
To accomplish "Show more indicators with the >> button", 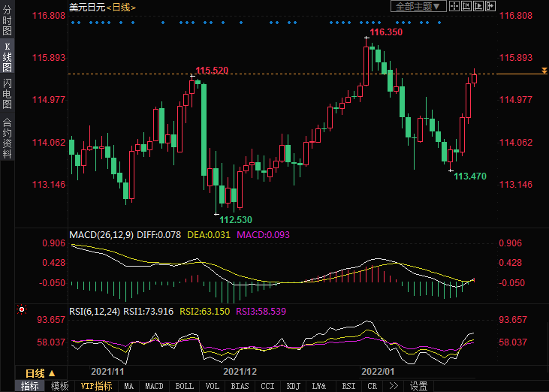I will point(394,386).
